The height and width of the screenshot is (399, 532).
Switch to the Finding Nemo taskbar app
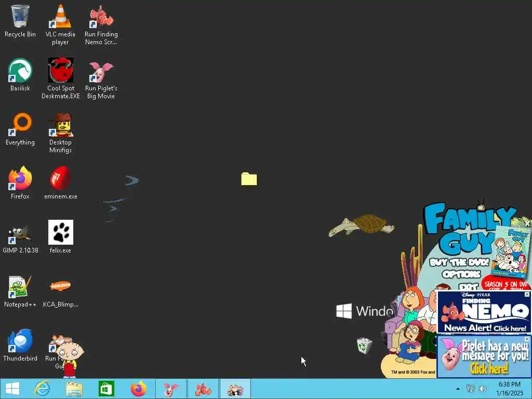pyautogui.click(x=203, y=389)
